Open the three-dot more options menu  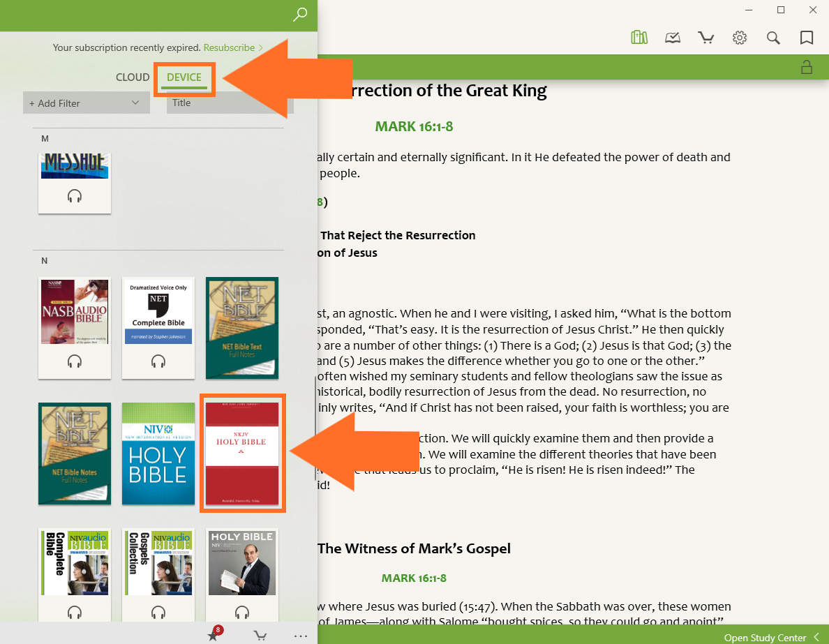click(x=301, y=635)
